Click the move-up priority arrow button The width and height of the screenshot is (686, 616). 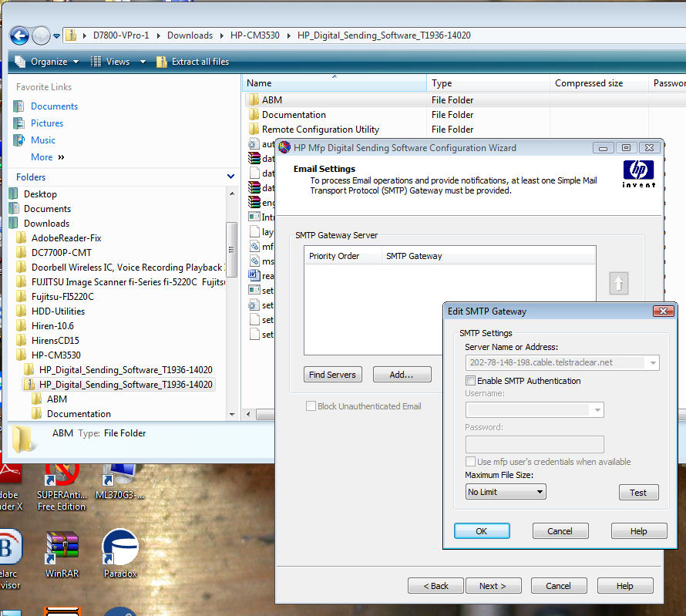click(618, 284)
